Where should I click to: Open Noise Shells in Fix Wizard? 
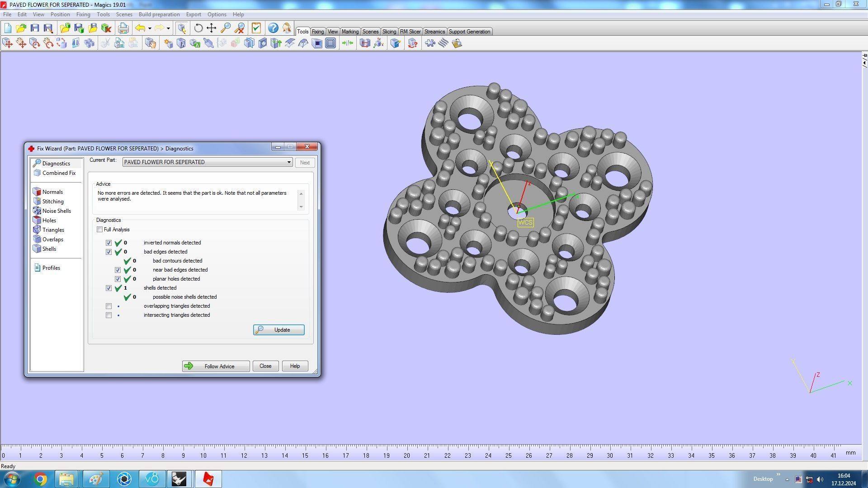pos(56,211)
